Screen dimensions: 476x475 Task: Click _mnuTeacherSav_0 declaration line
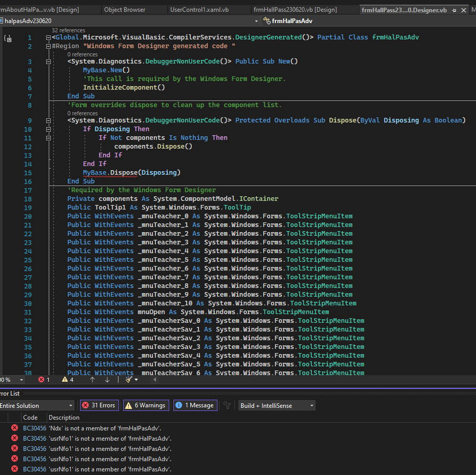215,321
